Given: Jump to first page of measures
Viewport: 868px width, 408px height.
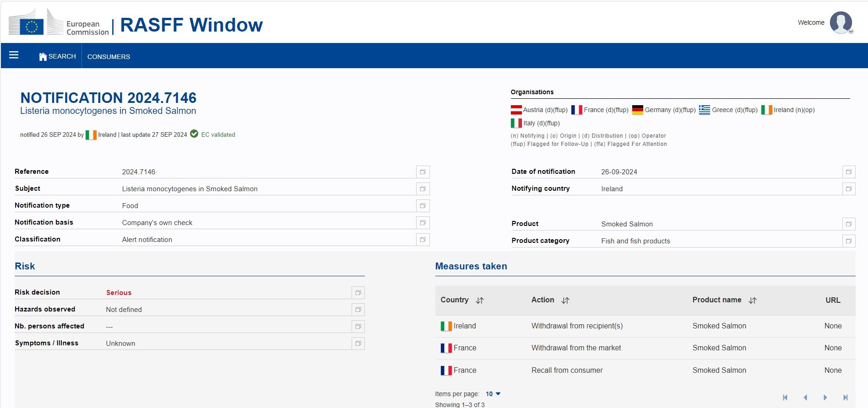Looking at the screenshot, I should (x=785, y=397).
